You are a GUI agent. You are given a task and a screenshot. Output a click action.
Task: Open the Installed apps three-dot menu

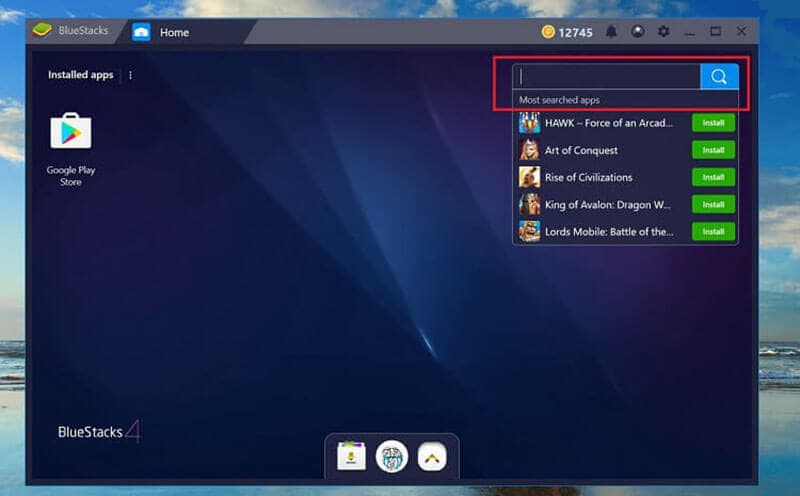coord(131,75)
